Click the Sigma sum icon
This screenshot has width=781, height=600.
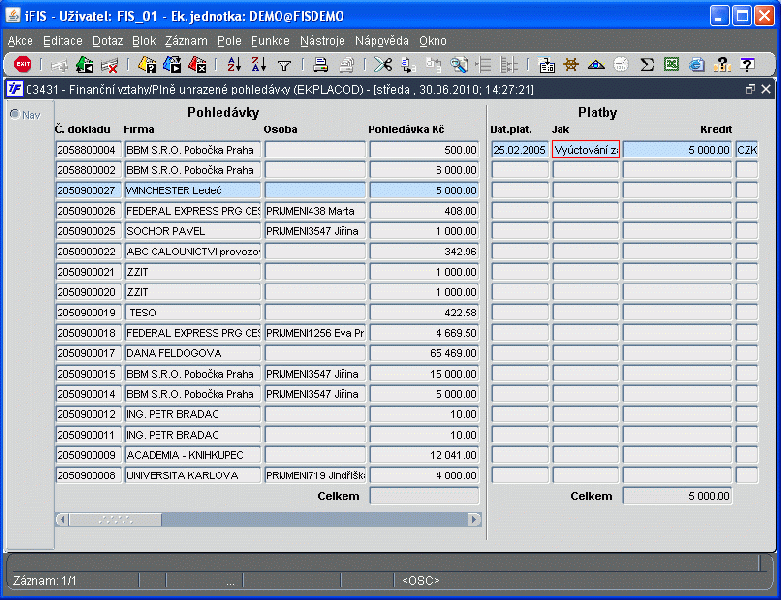[647, 64]
